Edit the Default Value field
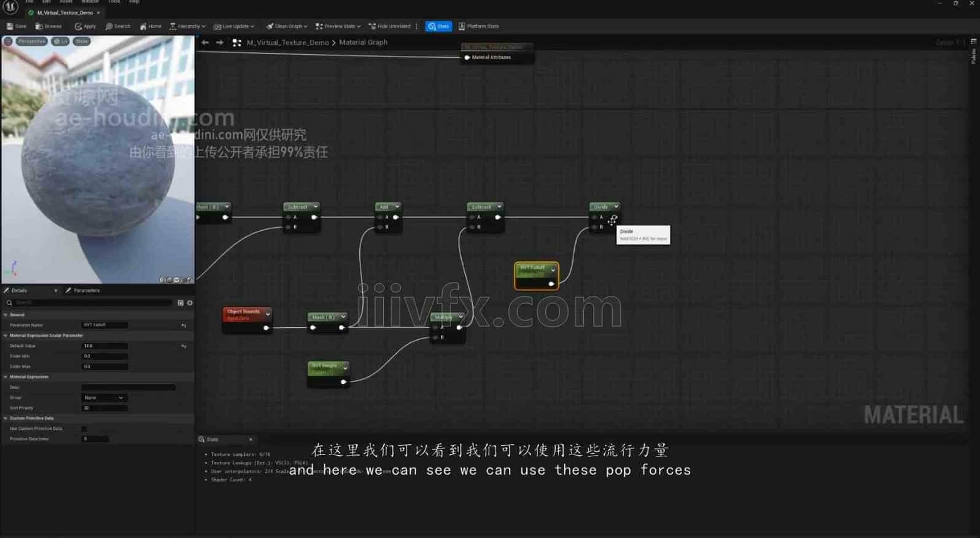This screenshot has height=538, width=980. pos(105,346)
